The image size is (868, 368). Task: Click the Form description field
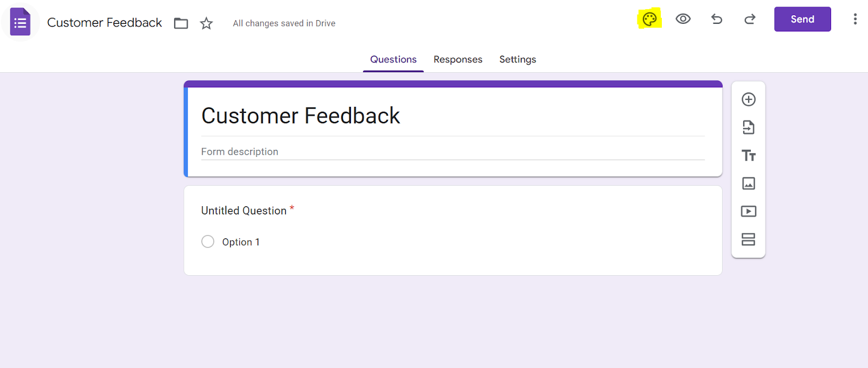click(453, 151)
